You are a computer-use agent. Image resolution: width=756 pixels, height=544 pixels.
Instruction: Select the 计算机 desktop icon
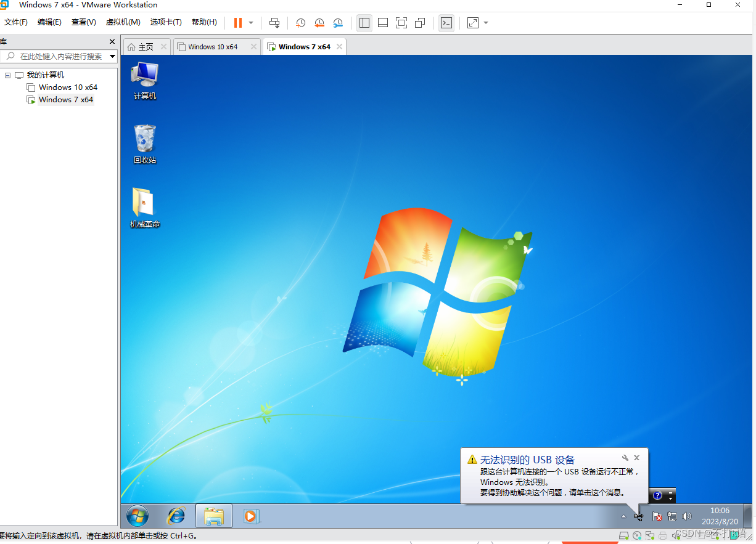point(145,81)
